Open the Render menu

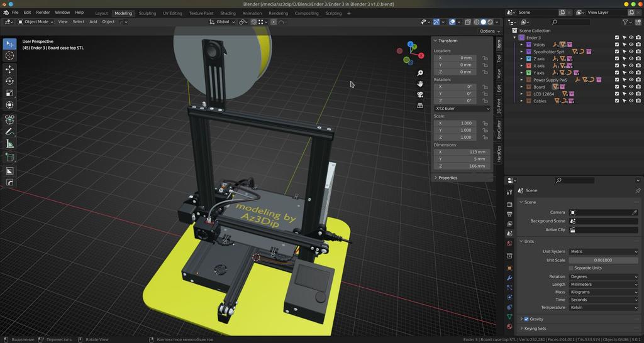pos(43,13)
